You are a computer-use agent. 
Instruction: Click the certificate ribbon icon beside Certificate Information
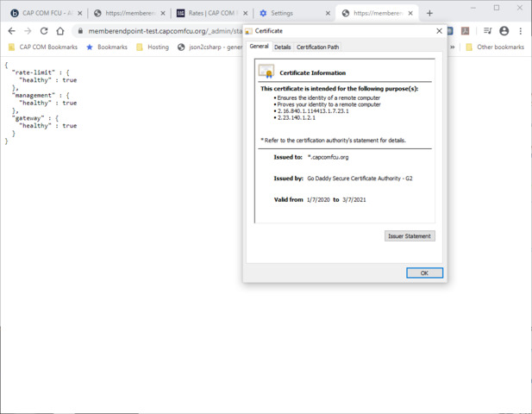pyautogui.click(x=266, y=71)
